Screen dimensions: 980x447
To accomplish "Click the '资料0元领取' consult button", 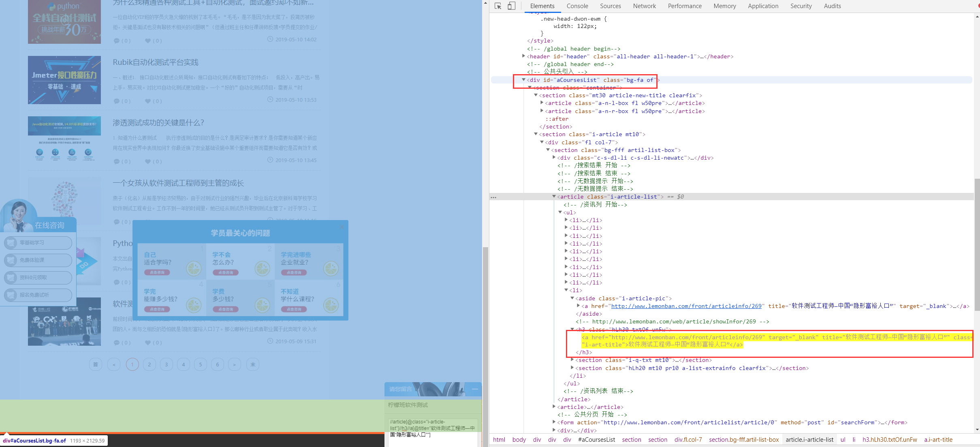I will coord(38,278).
